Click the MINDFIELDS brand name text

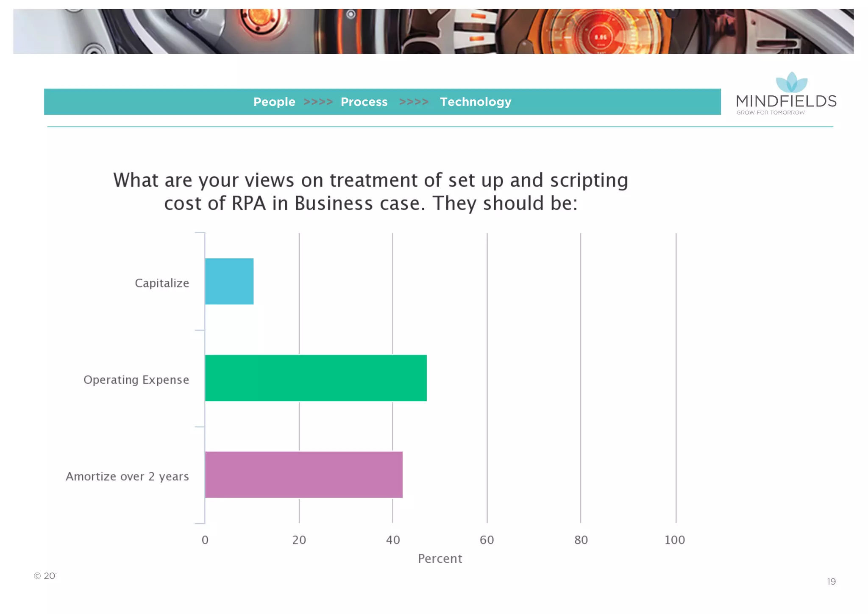[786, 101]
